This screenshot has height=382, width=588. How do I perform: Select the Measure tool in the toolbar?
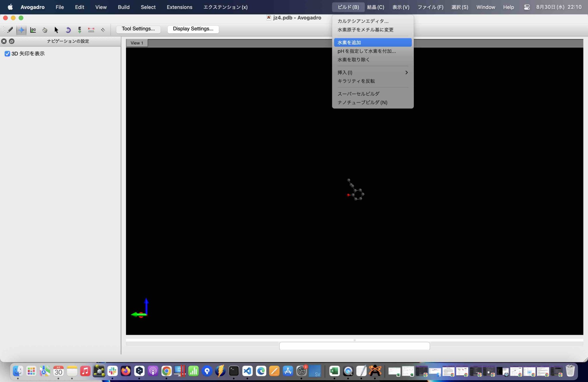[x=91, y=30]
